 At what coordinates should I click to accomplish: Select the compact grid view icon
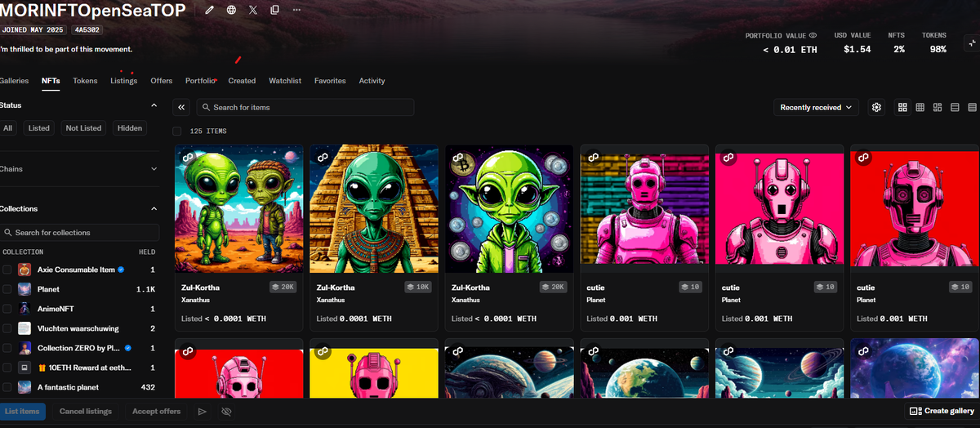[920, 107]
